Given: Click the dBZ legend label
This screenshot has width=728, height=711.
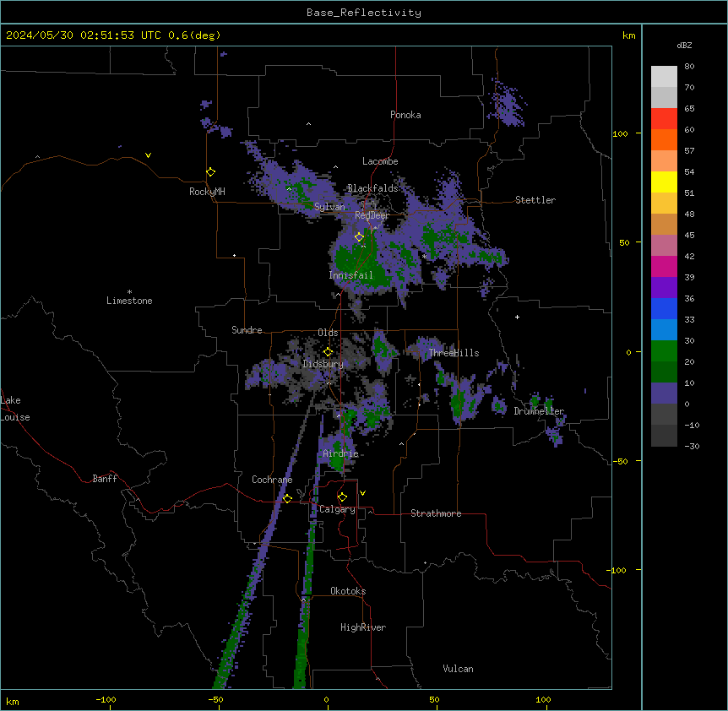Looking at the screenshot, I should pyautogui.click(x=684, y=46).
